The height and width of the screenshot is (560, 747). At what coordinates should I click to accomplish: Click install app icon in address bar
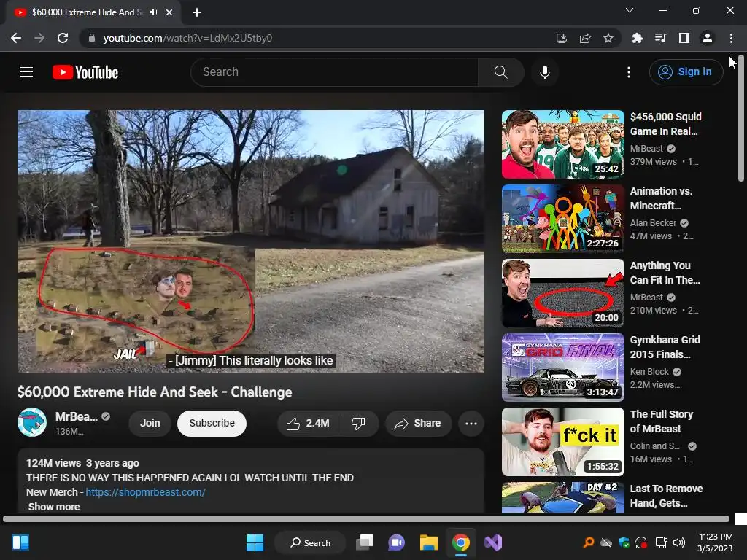[x=562, y=38]
